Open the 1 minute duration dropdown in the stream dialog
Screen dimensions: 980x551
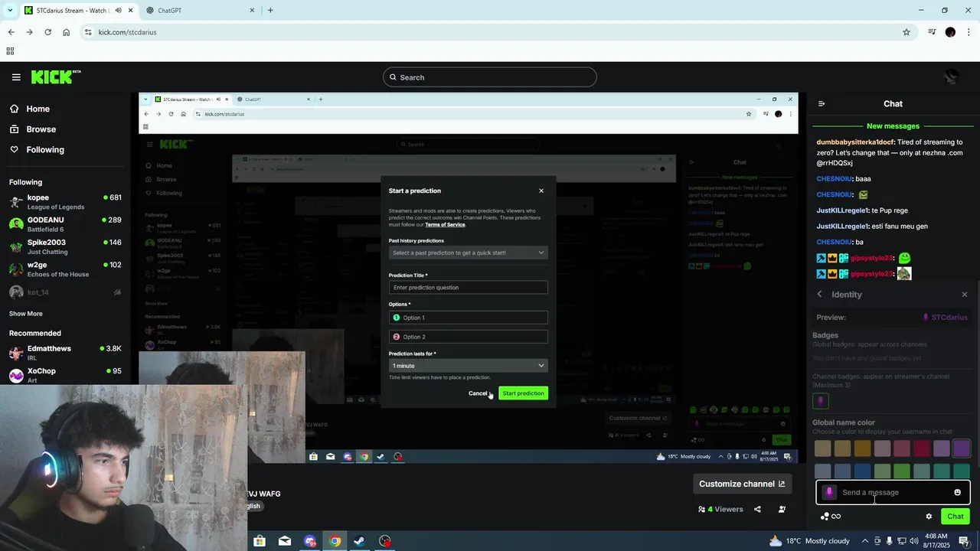click(468, 366)
